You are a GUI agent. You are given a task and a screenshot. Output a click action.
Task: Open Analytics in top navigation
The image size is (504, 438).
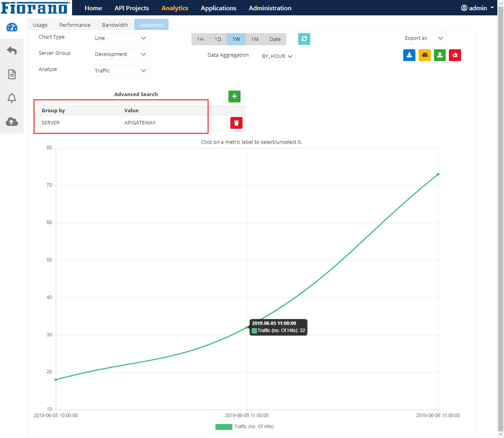pyautogui.click(x=175, y=8)
